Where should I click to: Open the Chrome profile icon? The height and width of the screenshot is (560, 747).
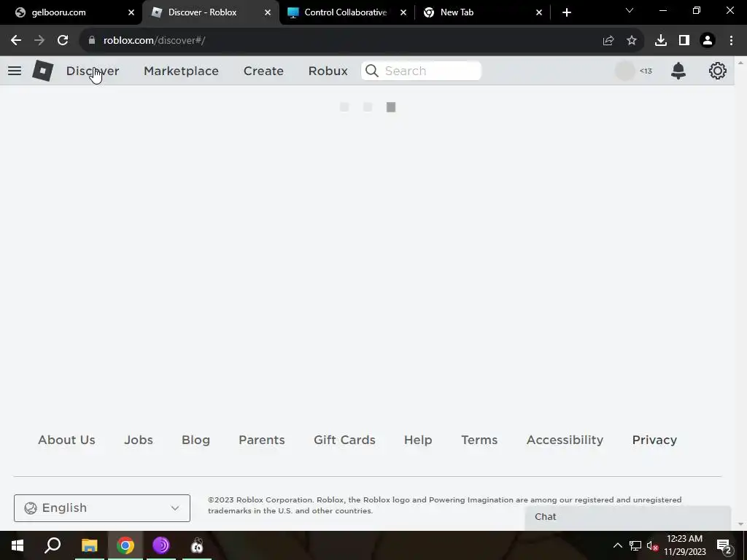[x=708, y=41]
